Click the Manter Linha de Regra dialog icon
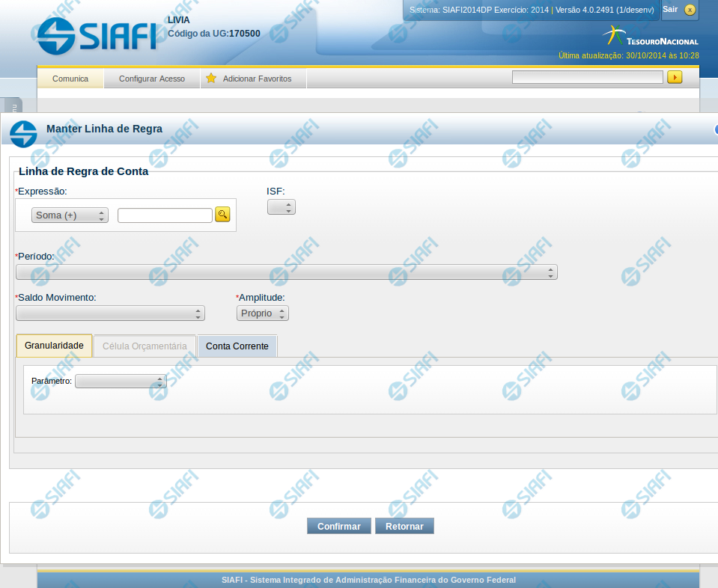Image resolution: width=718 pixels, height=588 pixels. pos(23,133)
